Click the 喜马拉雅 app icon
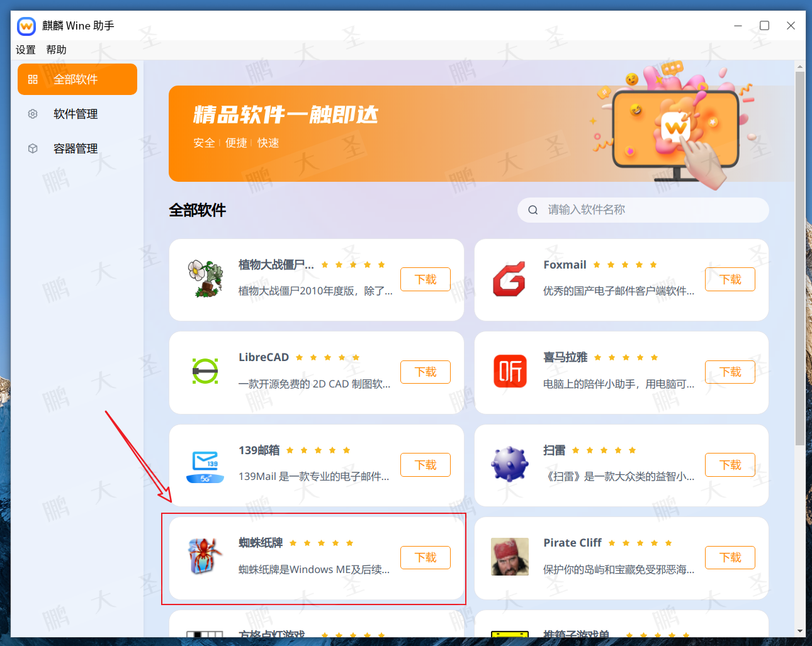 510,371
